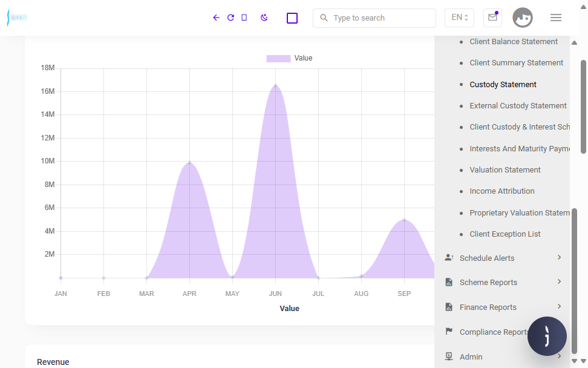The width and height of the screenshot is (588, 368).
Task: Click the mobile device view icon
Action: pyautogui.click(x=244, y=18)
